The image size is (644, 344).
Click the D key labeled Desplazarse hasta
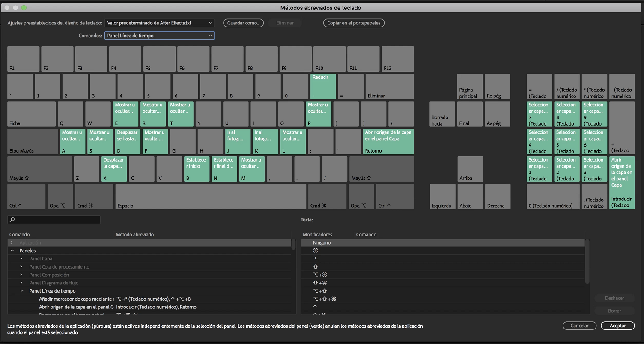(x=128, y=141)
